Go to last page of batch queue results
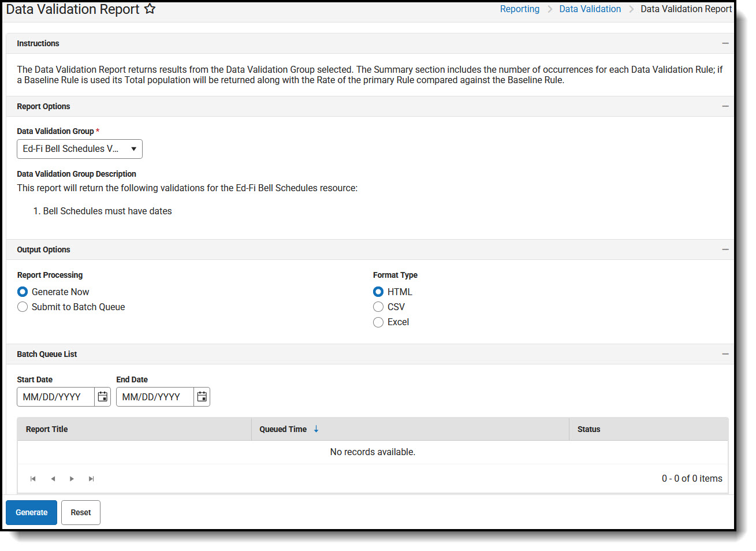The width and height of the screenshot is (756, 551). click(x=91, y=478)
